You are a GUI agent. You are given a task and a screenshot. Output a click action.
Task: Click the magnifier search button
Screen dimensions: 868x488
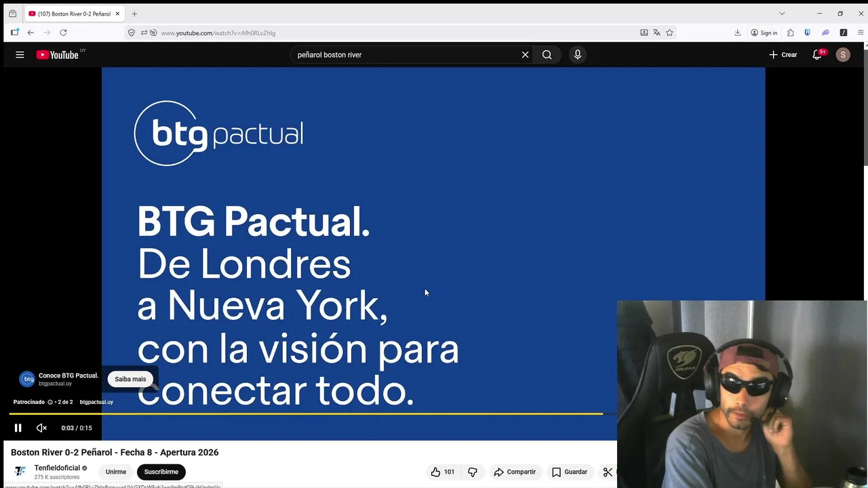coord(547,55)
